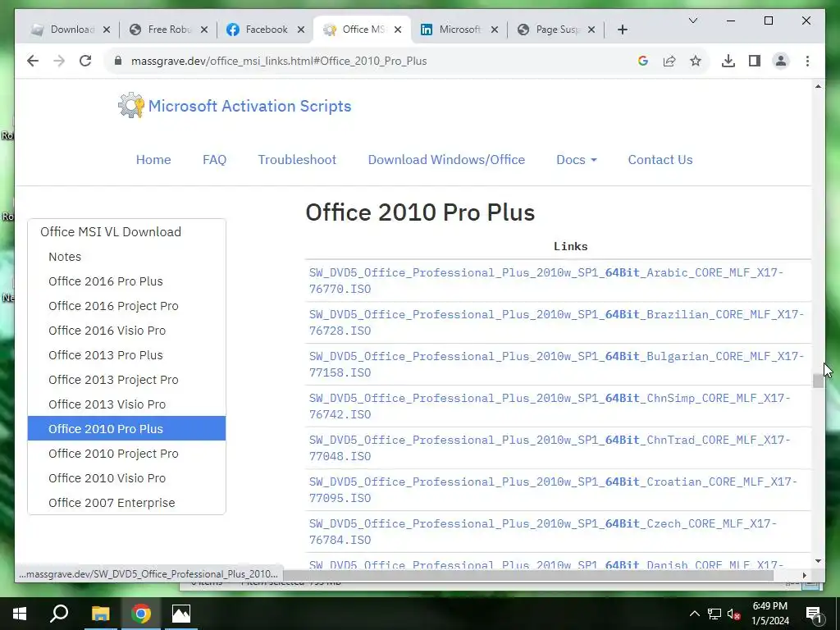Click the scrollbar down arrow
This screenshot has width=840, height=630.
click(x=818, y=561)
